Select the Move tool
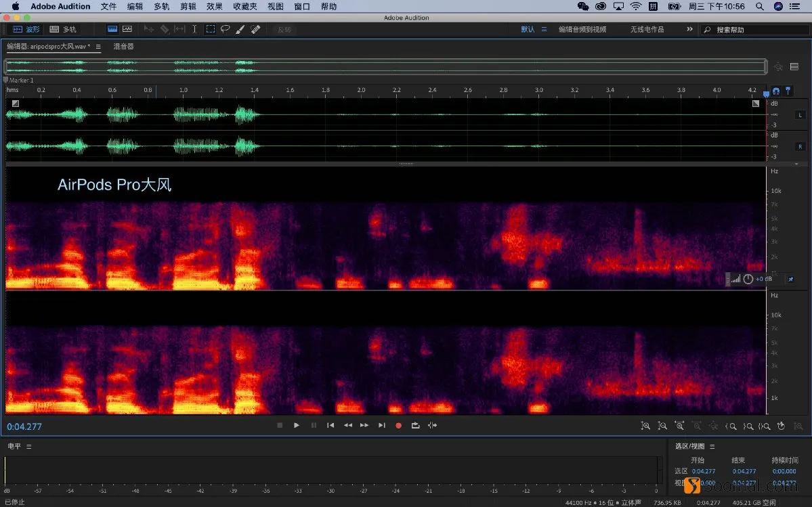This screenshot has height=507, width=812. [x=149, y=29]
